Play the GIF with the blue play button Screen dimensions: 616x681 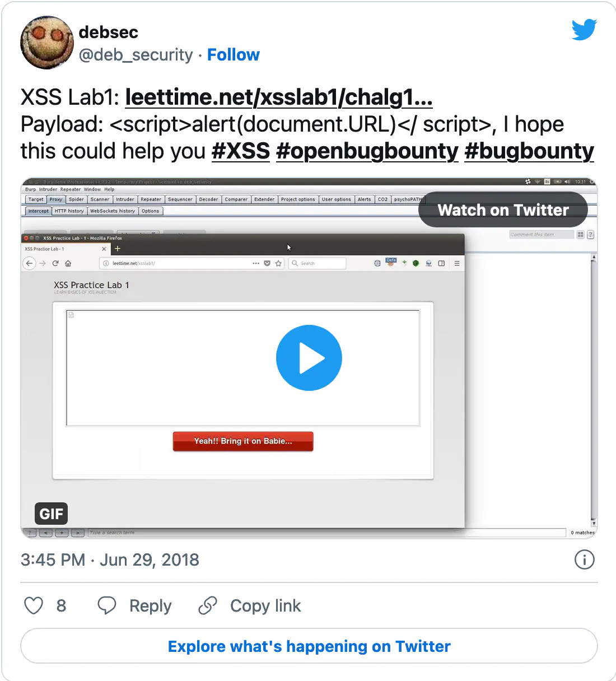(x=309, y=358)
